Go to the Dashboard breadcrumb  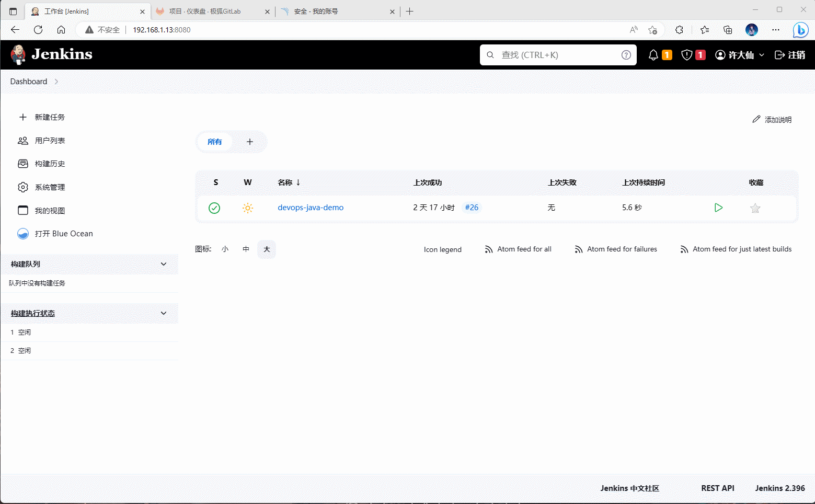(x=29, y=82)
